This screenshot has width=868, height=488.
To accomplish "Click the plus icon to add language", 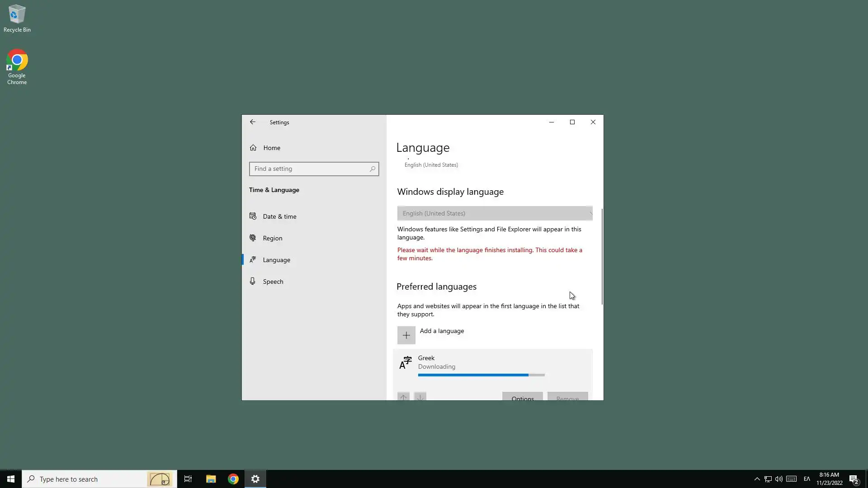I will pos(406,335).
